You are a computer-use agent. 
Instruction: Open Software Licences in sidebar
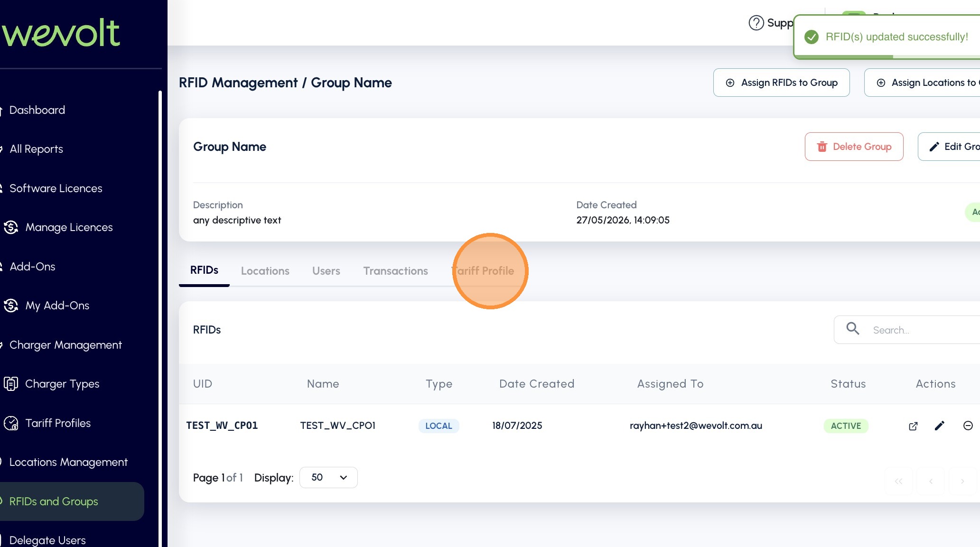pos(56,188)
